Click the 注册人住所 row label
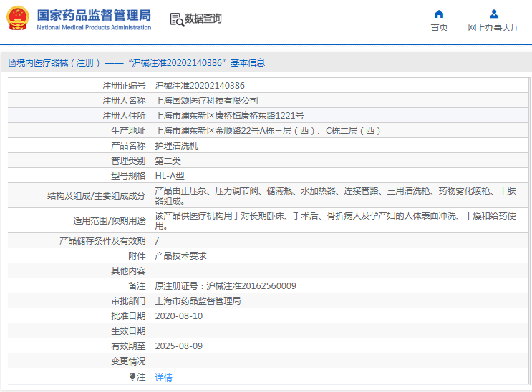This screenshot has width=532, height=392. tap(124, 116)
